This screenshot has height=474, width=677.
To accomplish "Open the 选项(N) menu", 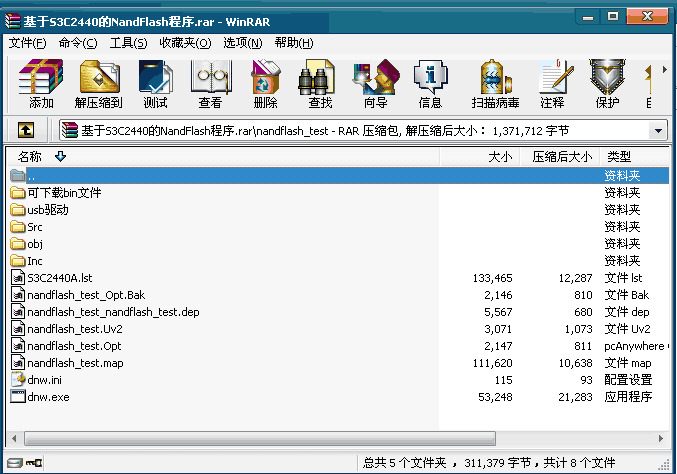I will [x=243, y=43].
